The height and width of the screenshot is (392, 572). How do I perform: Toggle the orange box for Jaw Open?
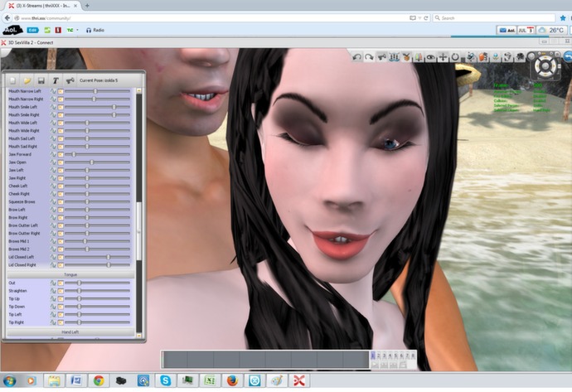click(61, 162)
